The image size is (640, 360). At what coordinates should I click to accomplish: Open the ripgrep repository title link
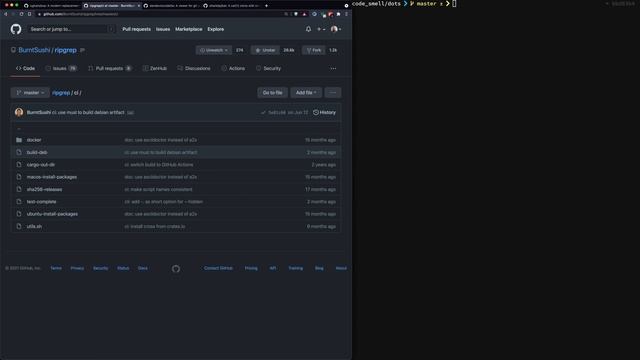click(x=66, y=50)
